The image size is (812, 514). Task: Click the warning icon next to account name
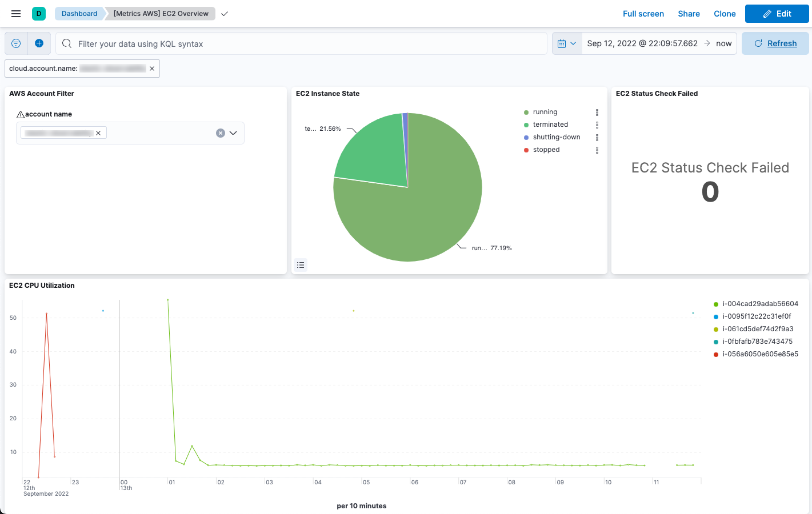19,114
